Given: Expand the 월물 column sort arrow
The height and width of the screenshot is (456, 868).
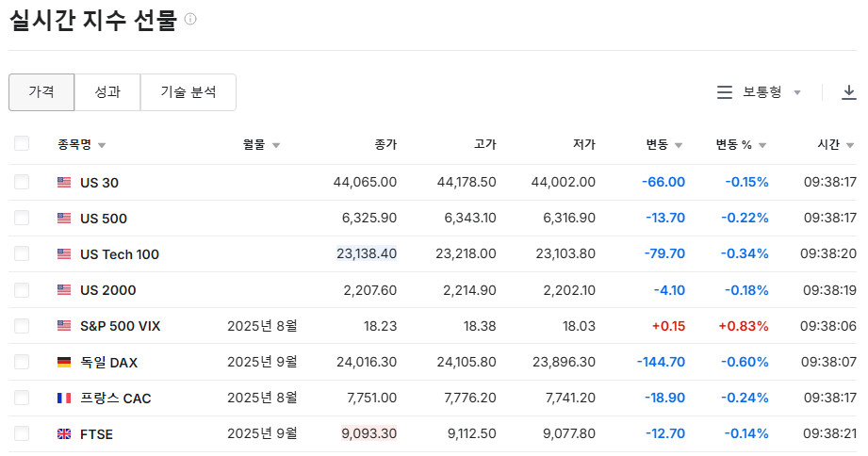Looking at the screenshot, I should pyautogui.click(x=276, y=145).
